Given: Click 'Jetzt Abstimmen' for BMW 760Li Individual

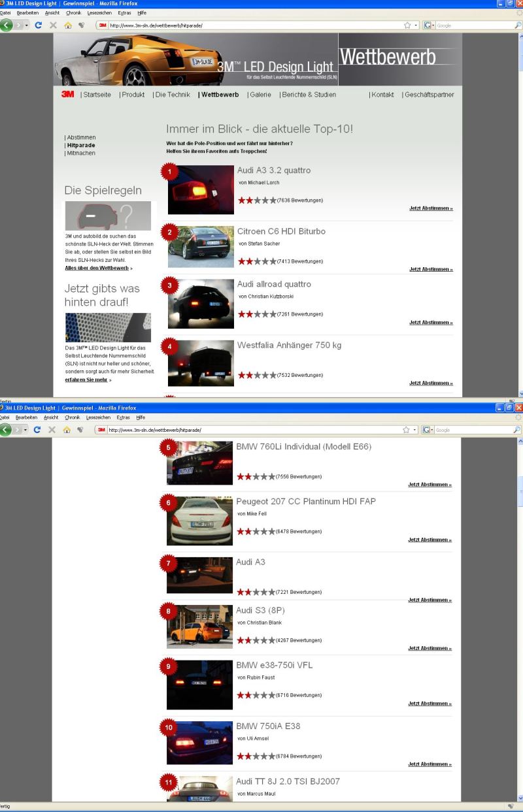Looking at the screenshot, I should coord(430,485).
